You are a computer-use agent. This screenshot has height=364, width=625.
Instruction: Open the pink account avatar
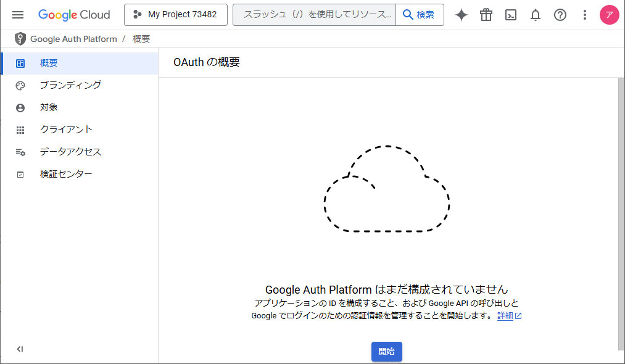point(609,15)
